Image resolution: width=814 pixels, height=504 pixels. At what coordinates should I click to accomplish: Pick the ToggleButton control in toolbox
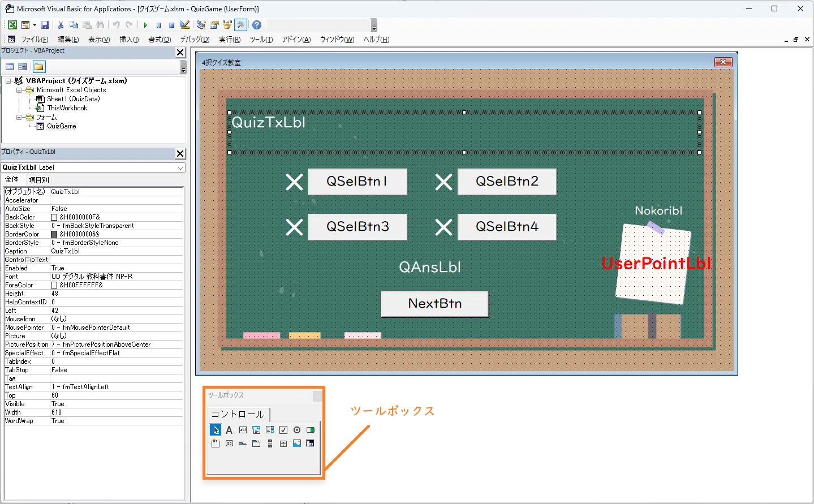pyautogui.click(x=311, y=430)
